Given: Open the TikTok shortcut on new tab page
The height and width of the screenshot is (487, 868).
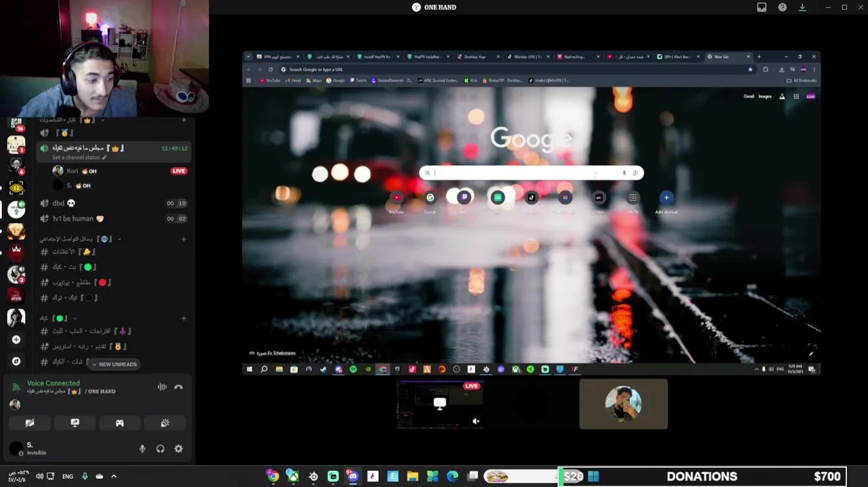Looking at the screenshot, I should (531, 198).
